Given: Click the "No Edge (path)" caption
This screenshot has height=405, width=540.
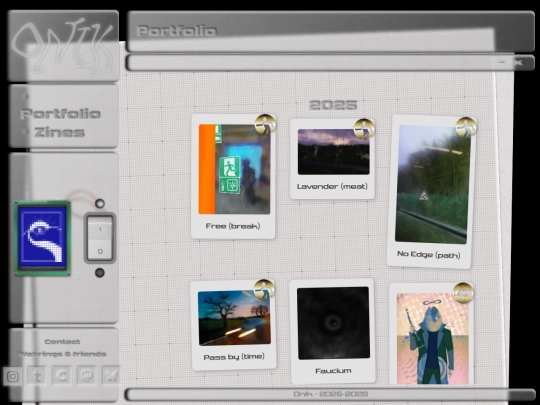Looking at the screenshot, I should click(429, 254).
